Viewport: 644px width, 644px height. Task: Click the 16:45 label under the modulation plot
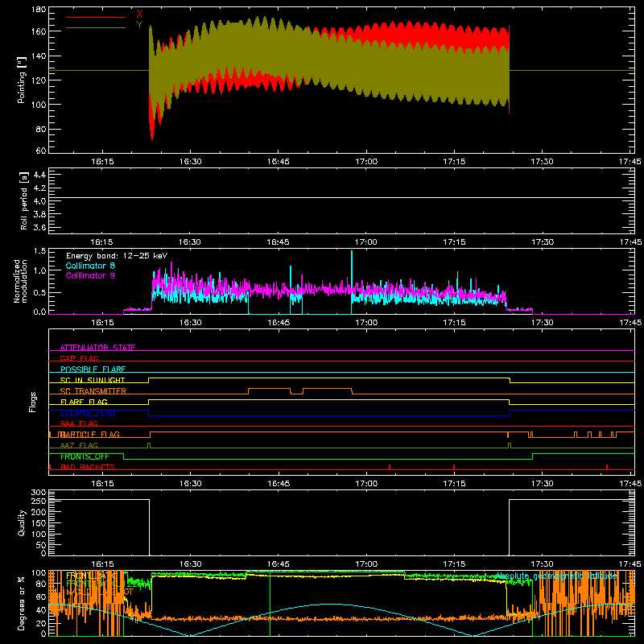tap(278, 323)
